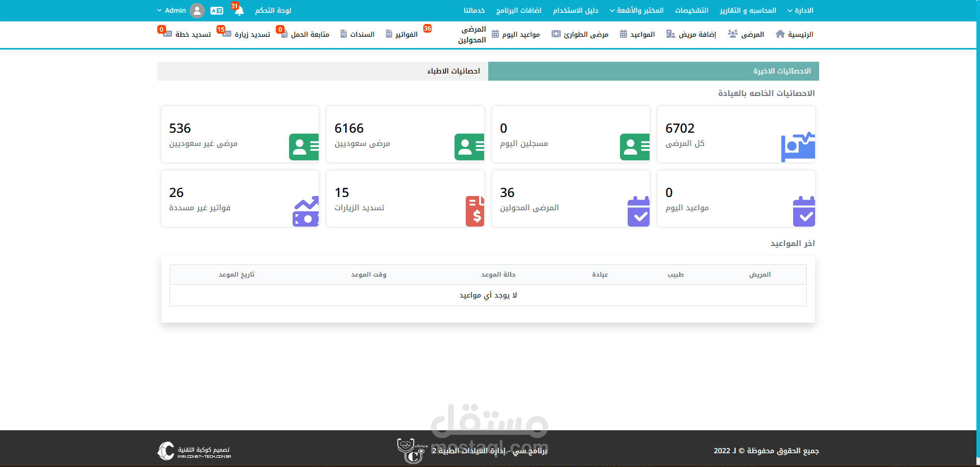980x467 pixels.
Task: Click the Admin user avatar icon
Action: click(197, 10)
